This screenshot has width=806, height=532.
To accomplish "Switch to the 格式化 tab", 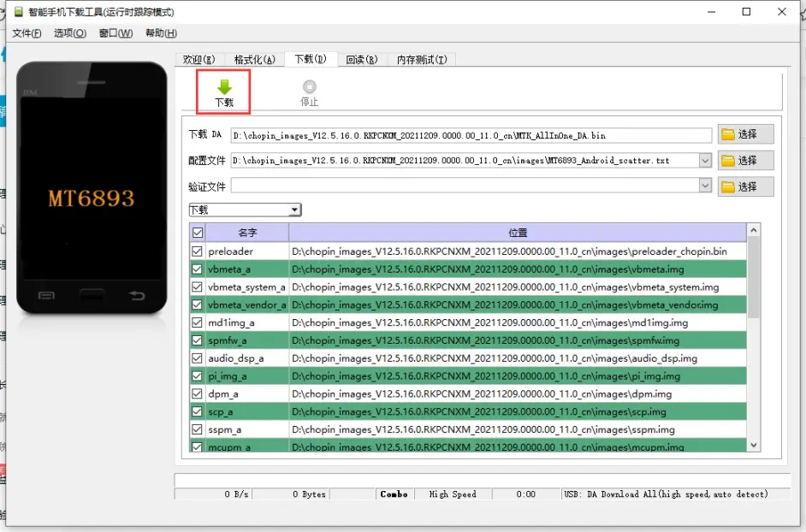I will click(x=254, y=59).
